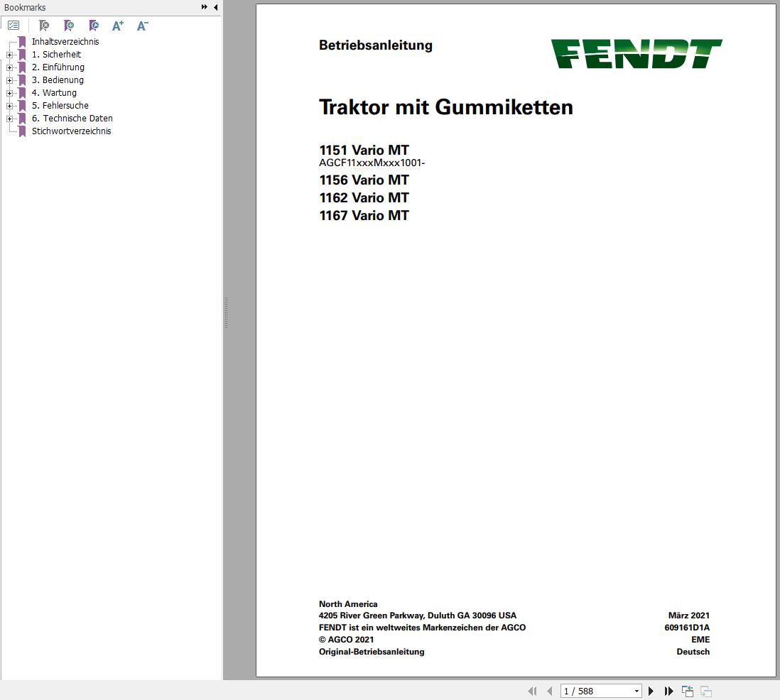
Task: Open the Inhaltsverzeichnis bookmark
Action: pos(65,42)
